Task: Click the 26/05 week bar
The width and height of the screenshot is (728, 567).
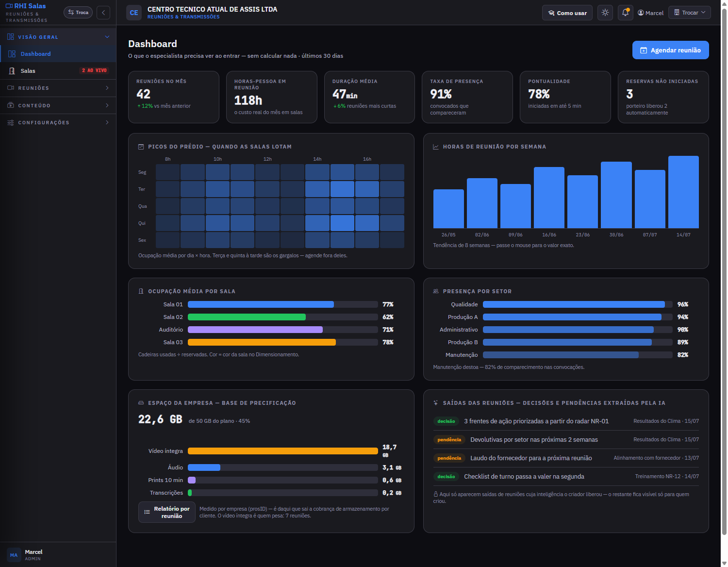Action: tap(448, 209)
